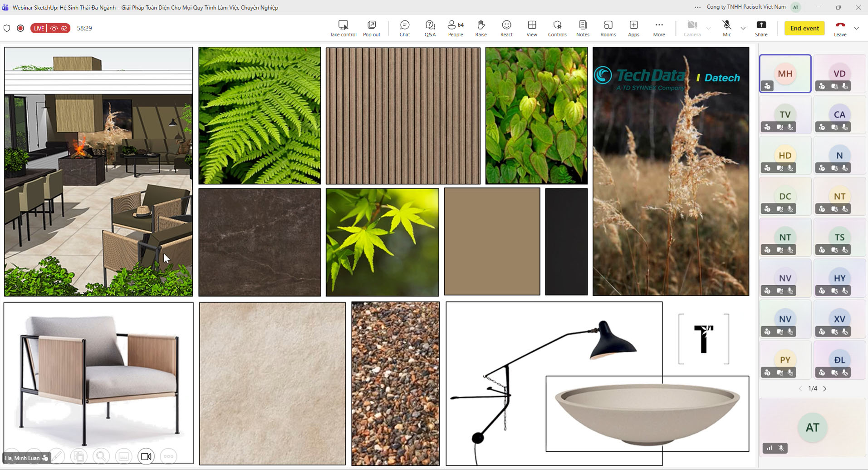Click Share to present content

click(x=761, y=28)
